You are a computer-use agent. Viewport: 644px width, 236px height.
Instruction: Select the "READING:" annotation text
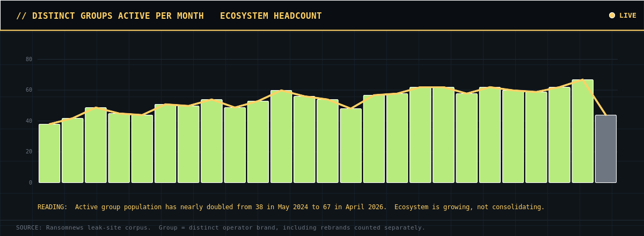[53, 207]
